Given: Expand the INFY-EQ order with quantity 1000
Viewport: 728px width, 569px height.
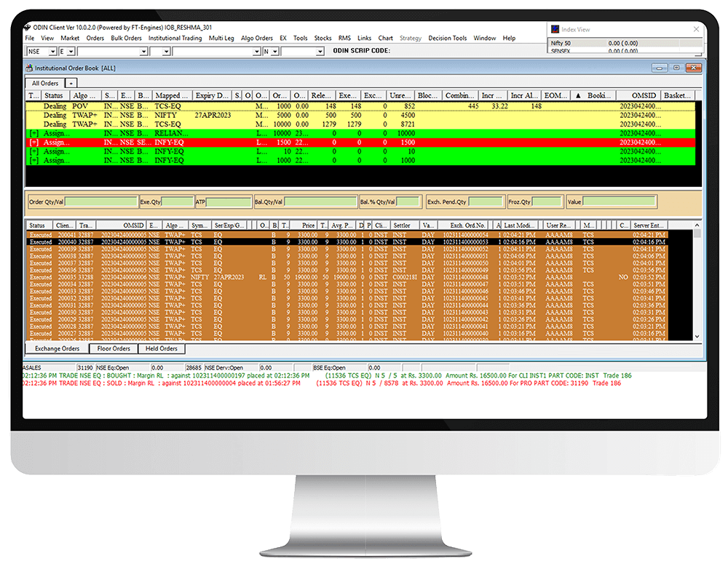Looking at the screenshot, I should point(34,161).
